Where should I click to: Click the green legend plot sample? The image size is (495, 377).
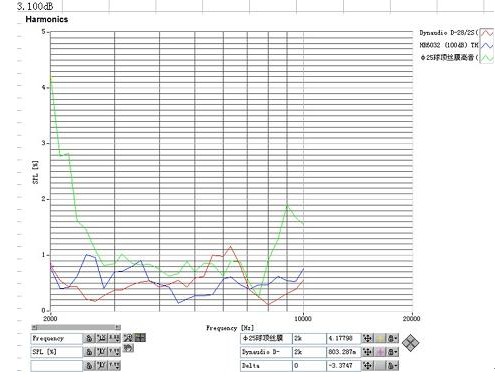[486, 57]
